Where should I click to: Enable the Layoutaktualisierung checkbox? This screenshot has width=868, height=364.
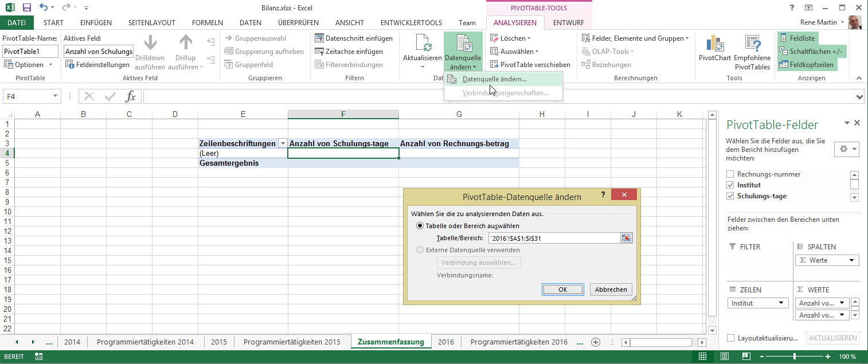point(730,338)
